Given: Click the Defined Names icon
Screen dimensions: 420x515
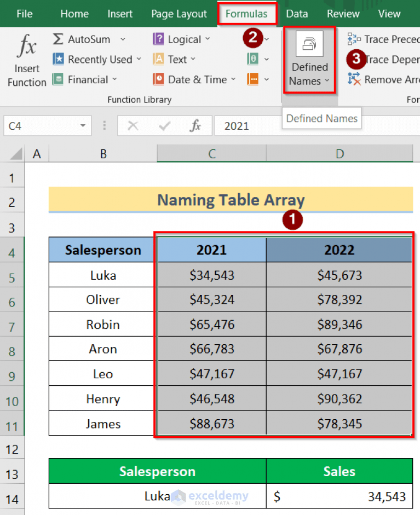Looking at the screenshot, I should click(309, 44).
